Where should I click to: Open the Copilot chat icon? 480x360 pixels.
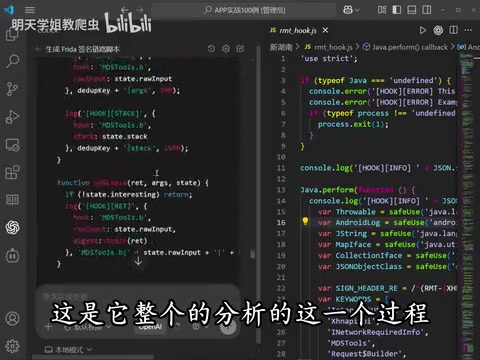347,10
